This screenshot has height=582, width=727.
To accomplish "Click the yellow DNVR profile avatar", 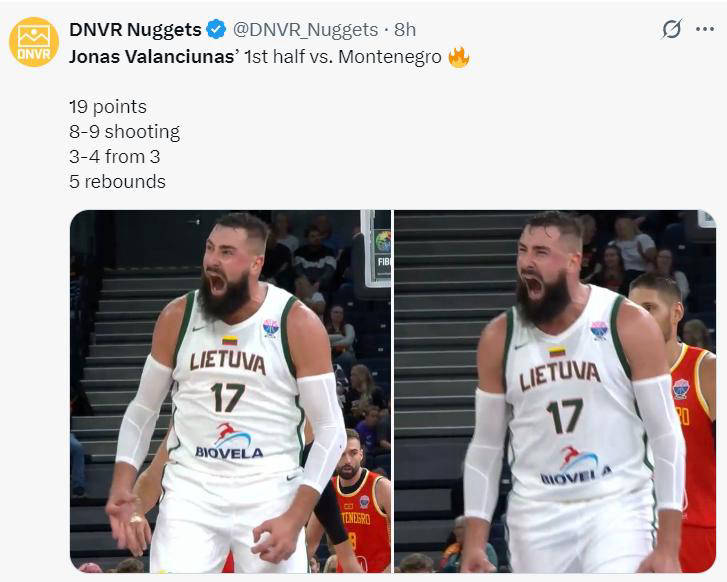I will tap(34, 42).
